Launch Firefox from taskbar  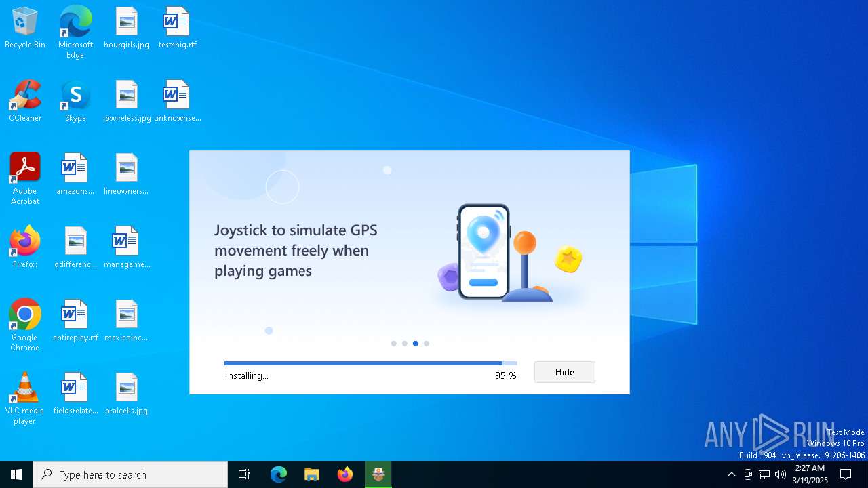(345, 474)
